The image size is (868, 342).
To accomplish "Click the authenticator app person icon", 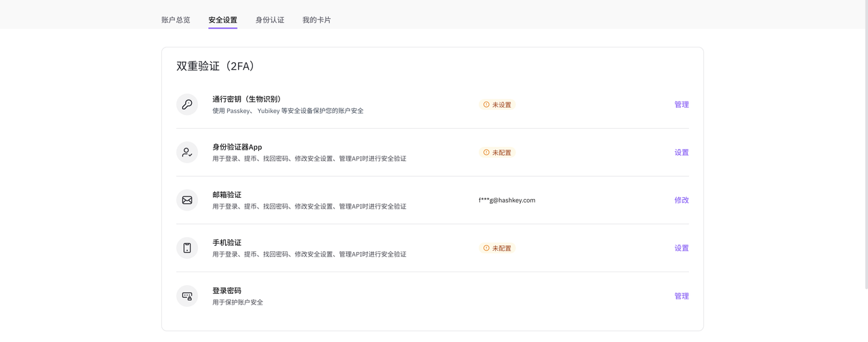I will point(187,152).
